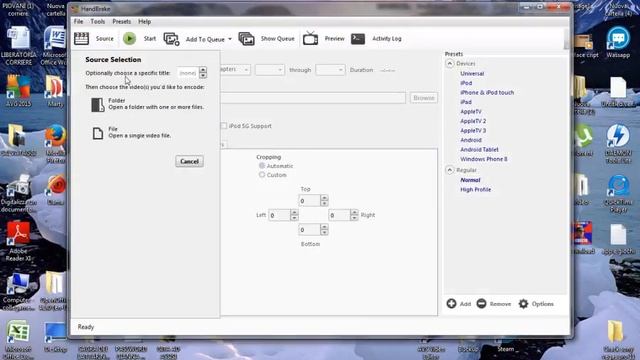Click the Show Queue label
The width and height of the screenshot is (640, 360).
(x=278, y=38)
